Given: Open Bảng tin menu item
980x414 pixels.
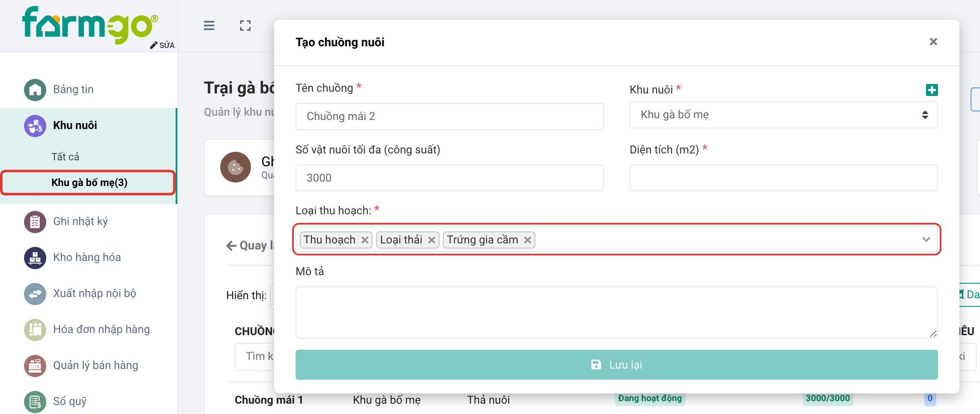Looking at the screenshot, I should coord(73,90).
